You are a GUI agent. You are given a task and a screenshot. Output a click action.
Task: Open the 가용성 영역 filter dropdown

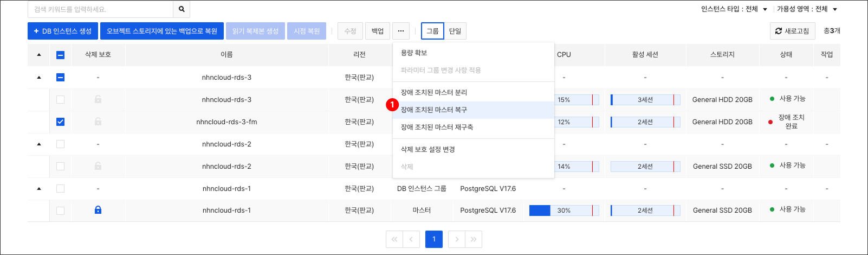coord(807,9)
